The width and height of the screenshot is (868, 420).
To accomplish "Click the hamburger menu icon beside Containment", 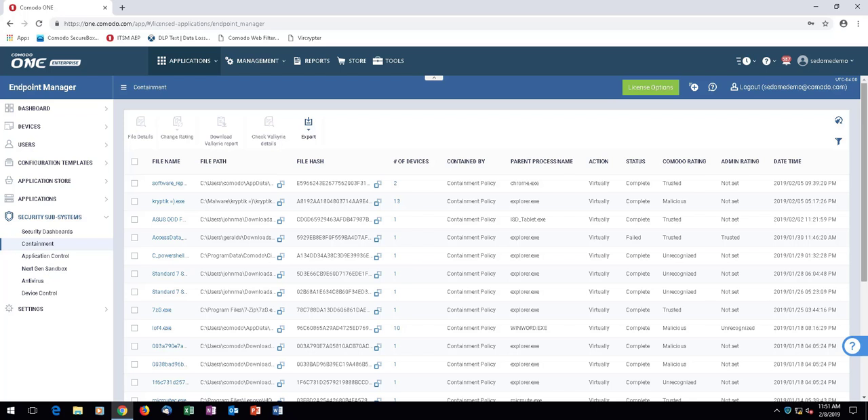I will click(x=123, y=87).
